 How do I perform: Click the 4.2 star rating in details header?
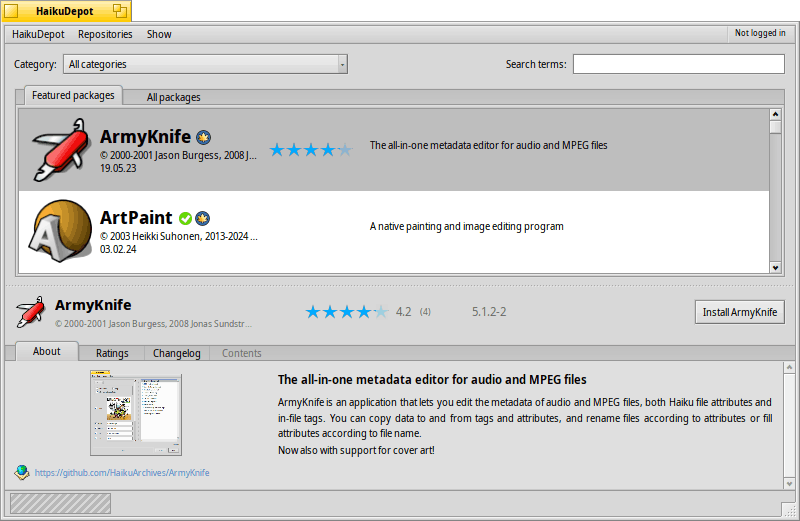[347, 312]
